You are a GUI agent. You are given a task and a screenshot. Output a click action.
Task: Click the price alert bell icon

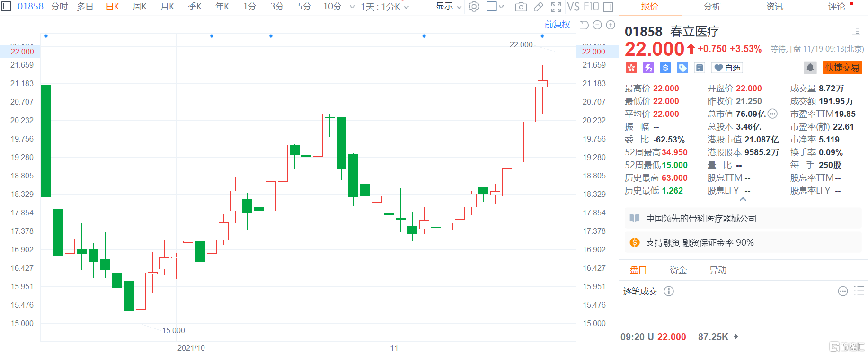click(810, 68)
